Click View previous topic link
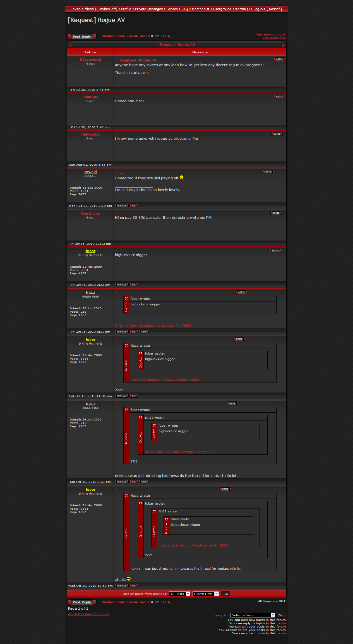 [x=271, y=35]
